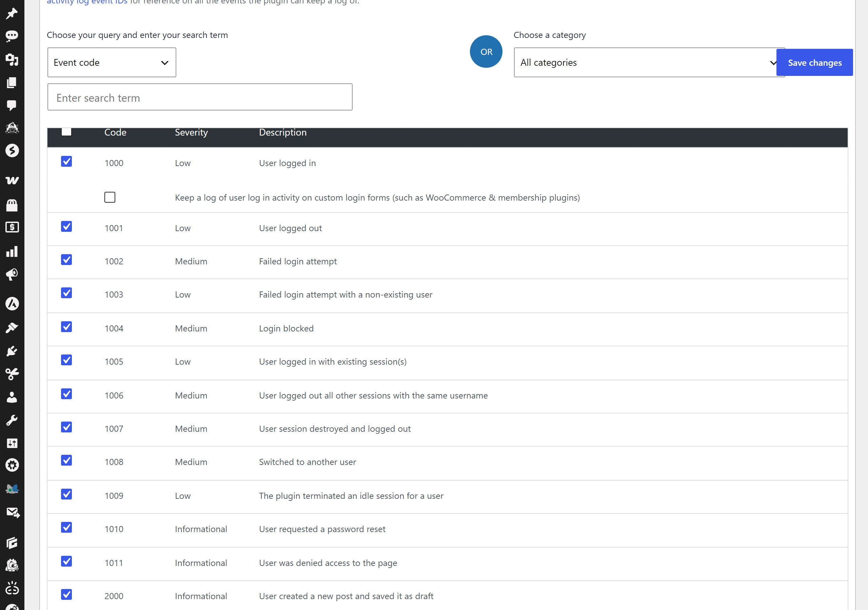The width and height of the screenshot is (868, 610).
Task: Toggle the select-all checkbox in table header
Action: 66,131
